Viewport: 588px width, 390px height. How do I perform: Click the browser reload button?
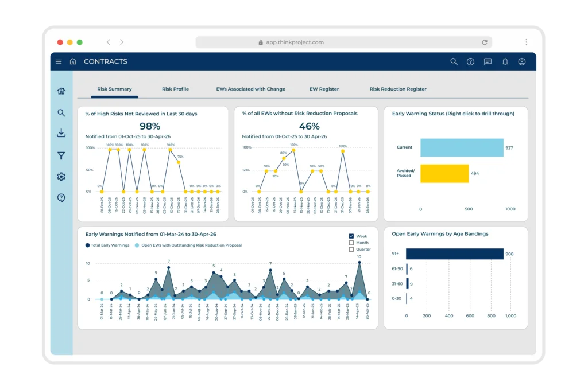click(x=485, y=42)
